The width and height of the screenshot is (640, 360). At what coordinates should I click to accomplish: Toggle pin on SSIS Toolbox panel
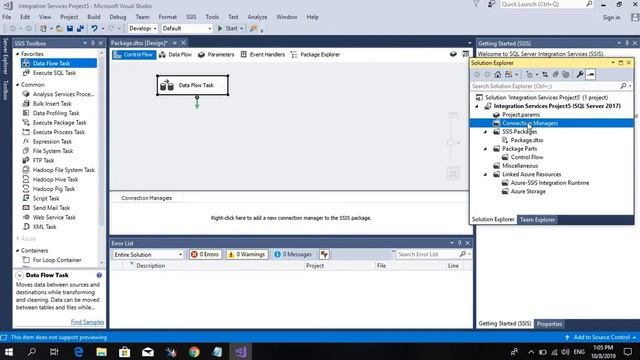93,43
